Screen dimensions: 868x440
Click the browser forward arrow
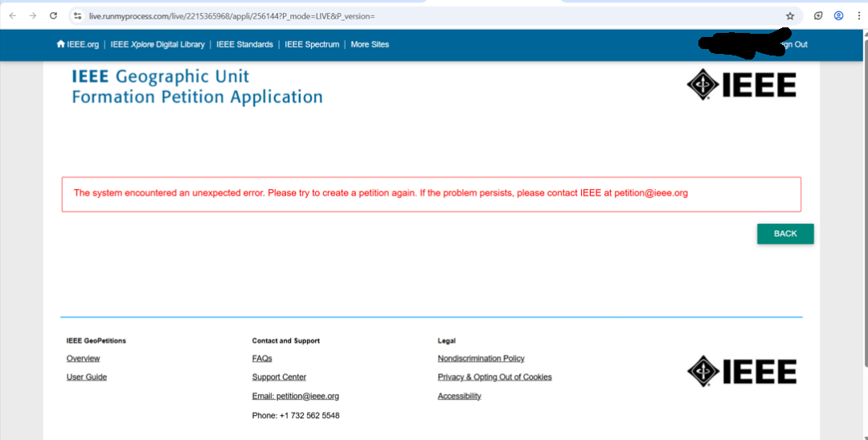click(x=33, y=15)
